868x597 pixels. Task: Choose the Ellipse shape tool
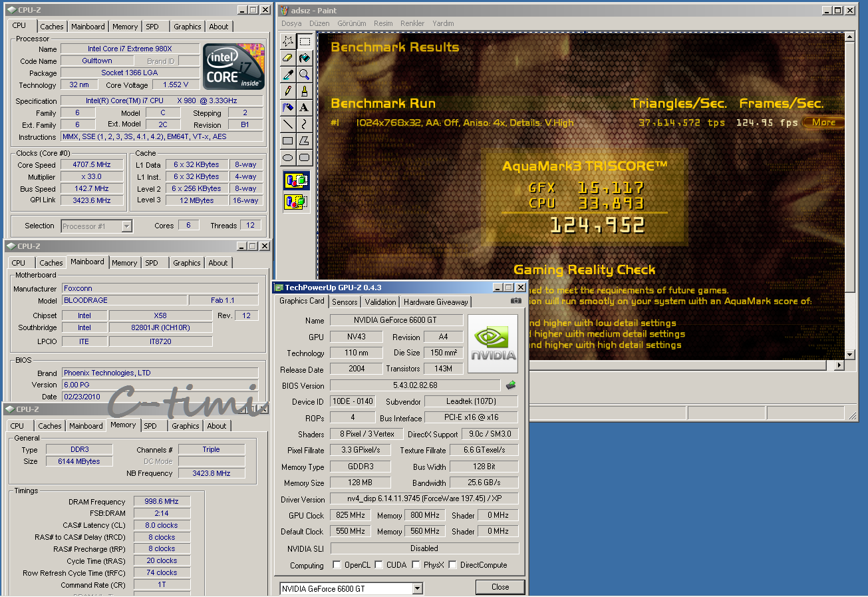coord(288,157)
